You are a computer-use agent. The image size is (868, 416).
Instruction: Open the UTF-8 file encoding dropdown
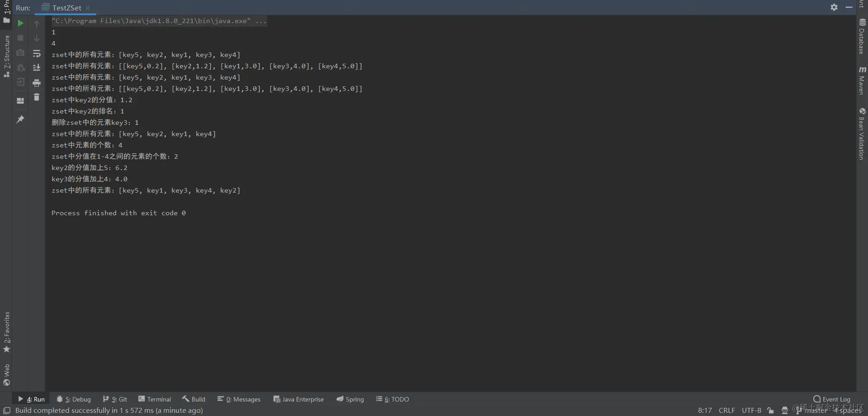tap(751, 411)
